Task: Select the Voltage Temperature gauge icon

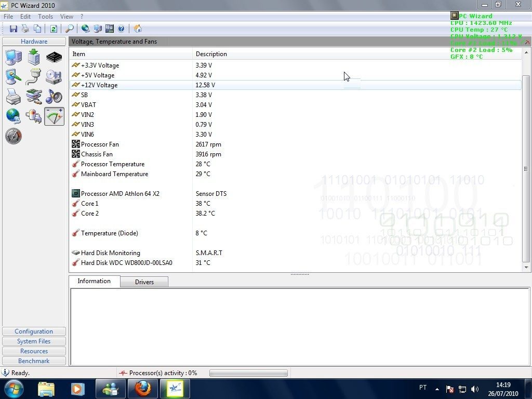Action: pos(54,116)
